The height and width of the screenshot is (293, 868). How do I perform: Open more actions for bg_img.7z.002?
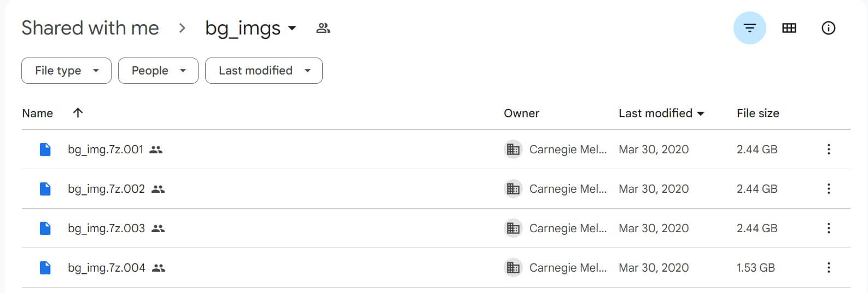pos(829,188)
